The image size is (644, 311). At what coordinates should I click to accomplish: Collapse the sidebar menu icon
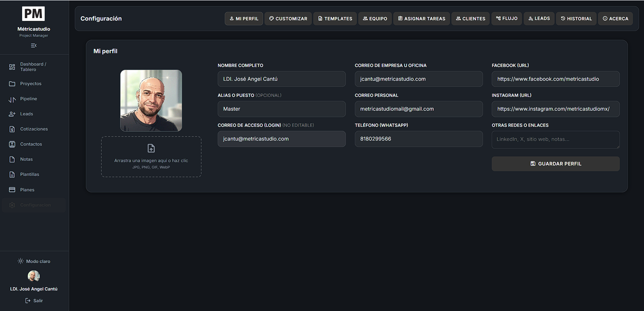click(34, 45)
